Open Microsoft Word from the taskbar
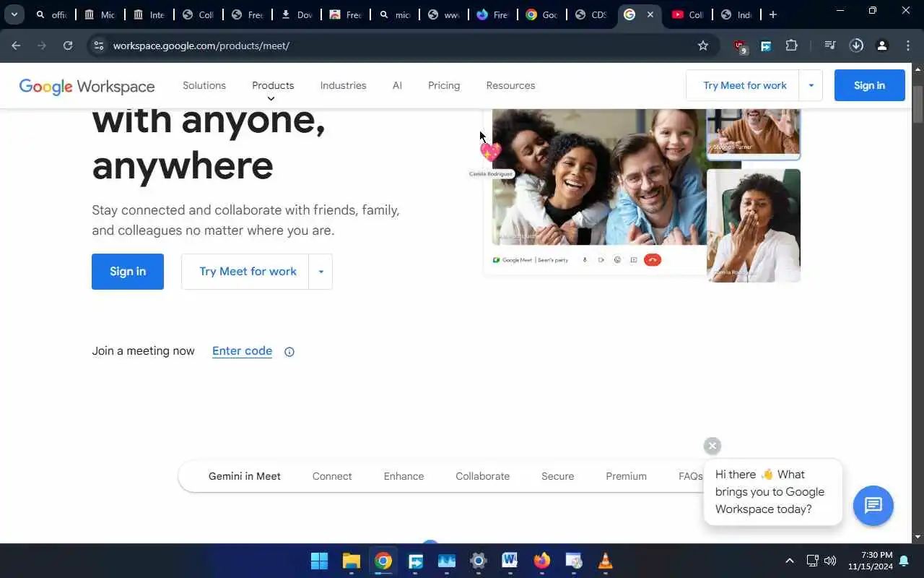Image resolution: width=924 pixels, height=578 pixels. point(510,561)
